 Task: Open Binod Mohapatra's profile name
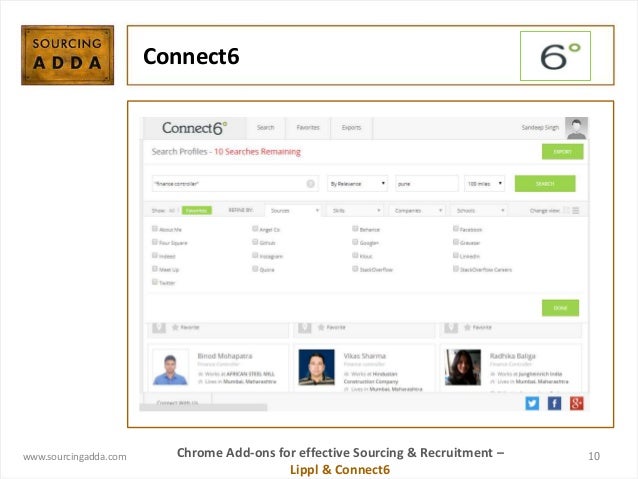225,356
